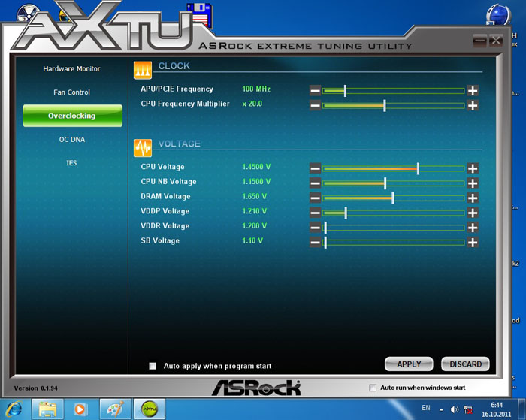Click the CLOCK section icon

click(143, 70)
